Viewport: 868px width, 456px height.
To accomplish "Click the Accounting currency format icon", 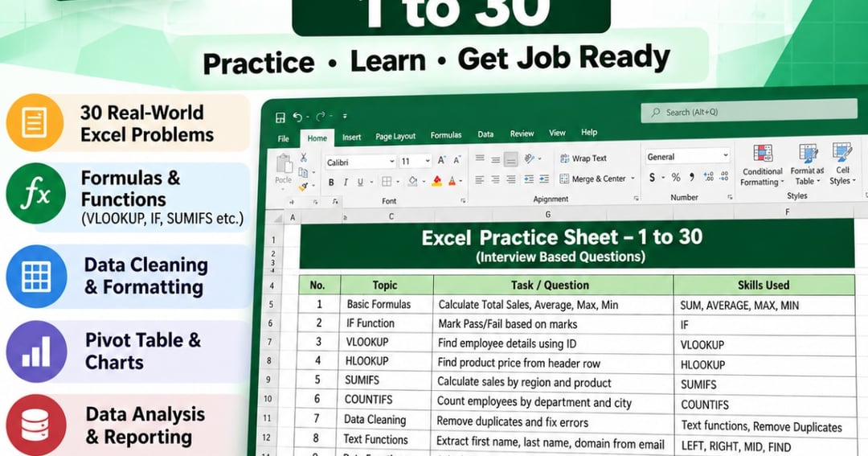I will (x=652, y=177).
